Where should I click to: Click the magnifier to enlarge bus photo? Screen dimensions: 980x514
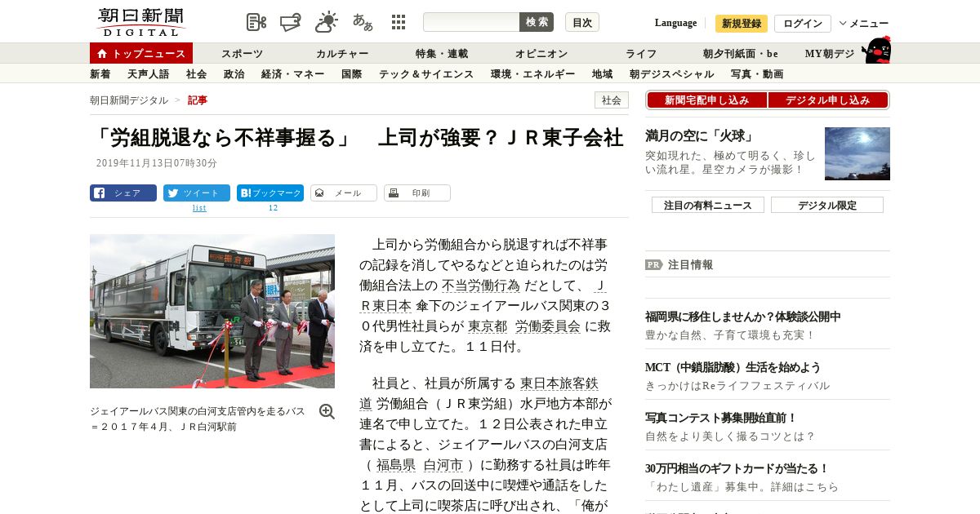click(327, 411)
